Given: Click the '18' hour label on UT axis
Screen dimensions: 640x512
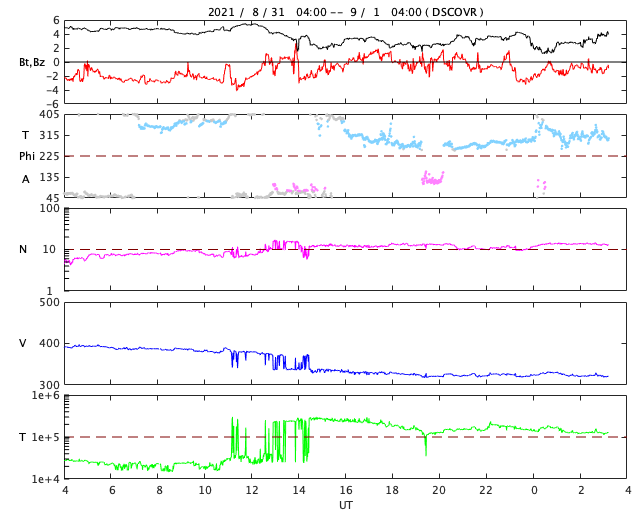Looking at the screenshot, I should click(x=392, y=490).
